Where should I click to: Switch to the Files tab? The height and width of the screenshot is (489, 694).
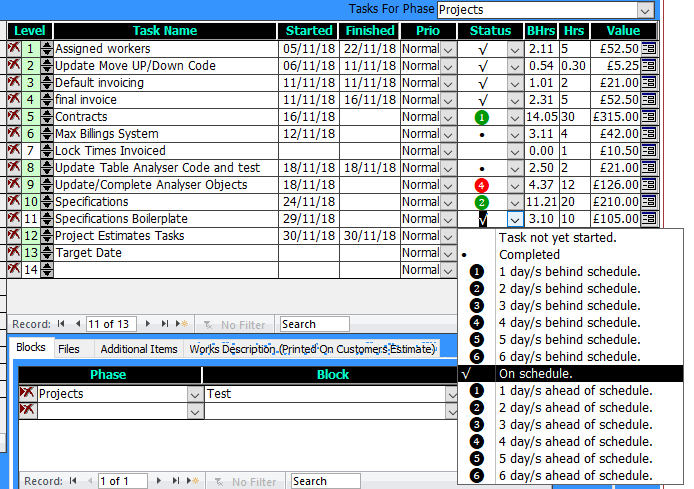69,349
